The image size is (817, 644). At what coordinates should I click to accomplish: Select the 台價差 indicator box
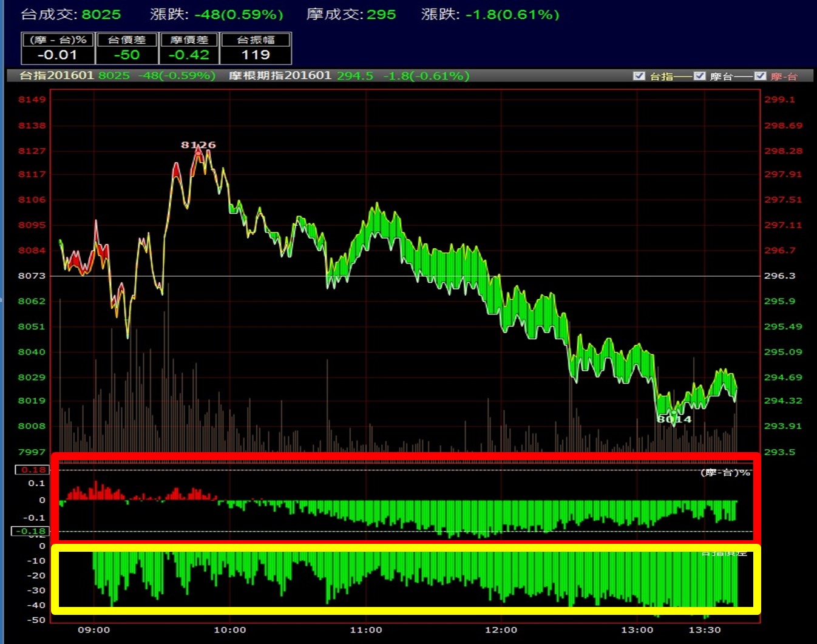click(x=127, y=49)
